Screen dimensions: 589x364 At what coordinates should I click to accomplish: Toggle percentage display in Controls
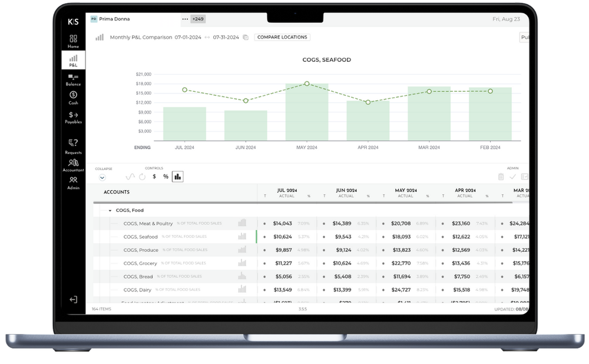(x=166, y=176)
